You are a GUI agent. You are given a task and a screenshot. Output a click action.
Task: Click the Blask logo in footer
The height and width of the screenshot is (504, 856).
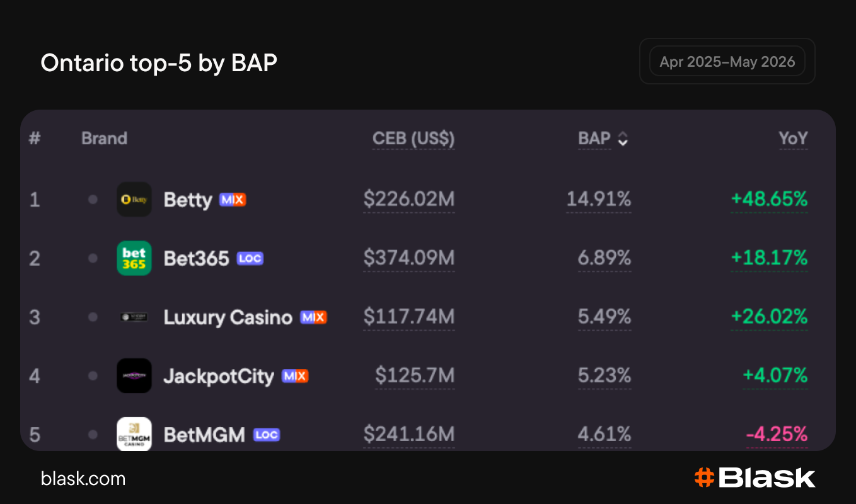coord(755,478)
